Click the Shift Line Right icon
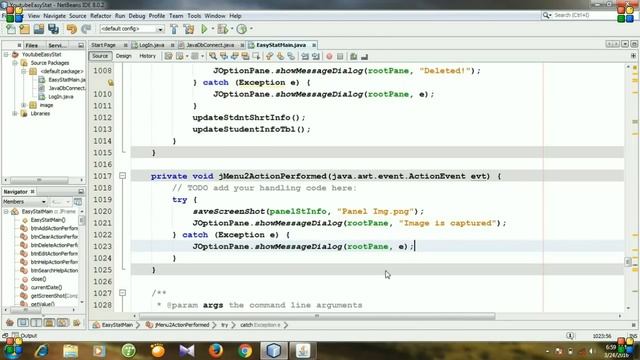 pos(316,56)
